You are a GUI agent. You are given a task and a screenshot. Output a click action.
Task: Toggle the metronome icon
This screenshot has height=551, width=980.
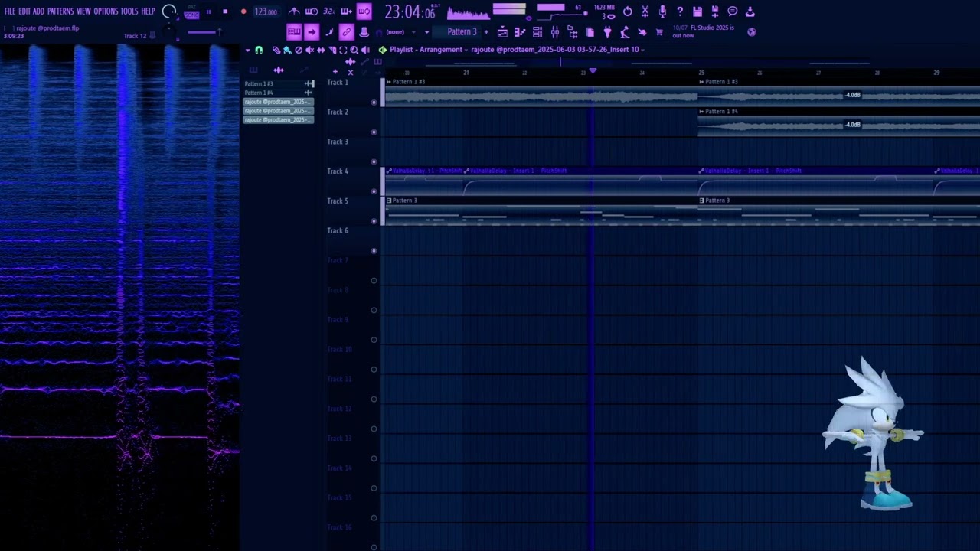(x=294, y=11)
